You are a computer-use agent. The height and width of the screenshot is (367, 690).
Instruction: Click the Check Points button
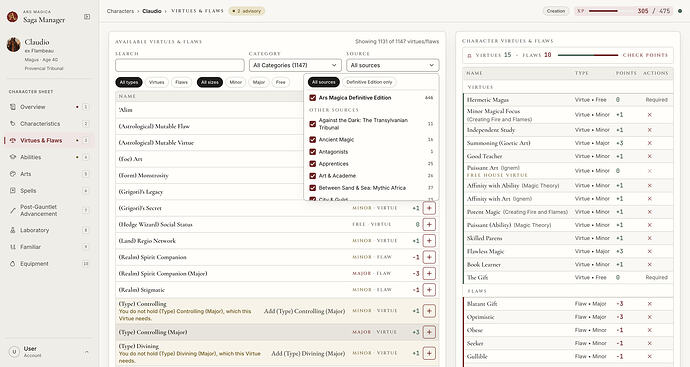pos(645,55)
